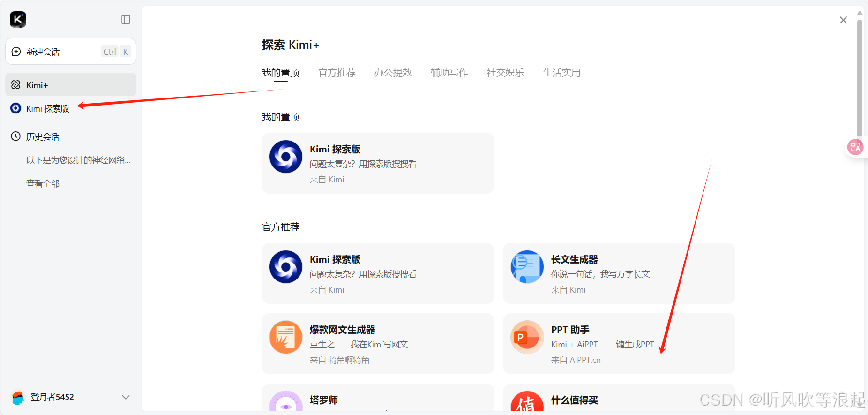The height and width of the screenshot is (415, 868).
Task: Open the 什么值得买 card title
Action: (575, 400)
